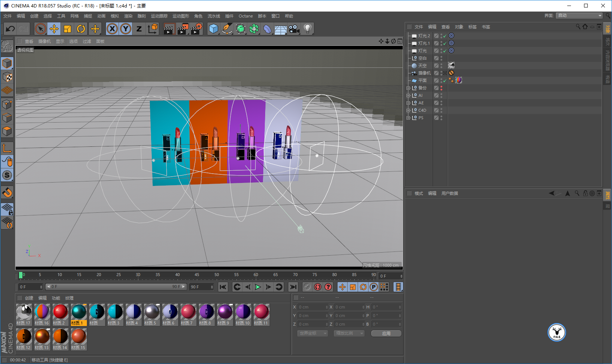Switch to Make Editable mode icon

tap(7, 46)
